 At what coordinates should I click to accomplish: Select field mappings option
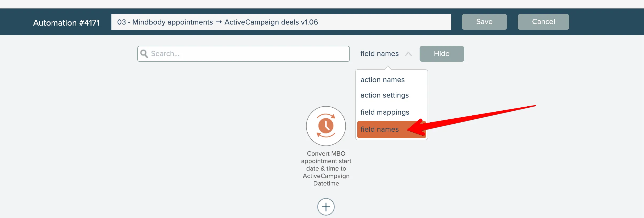pos(385,112)
